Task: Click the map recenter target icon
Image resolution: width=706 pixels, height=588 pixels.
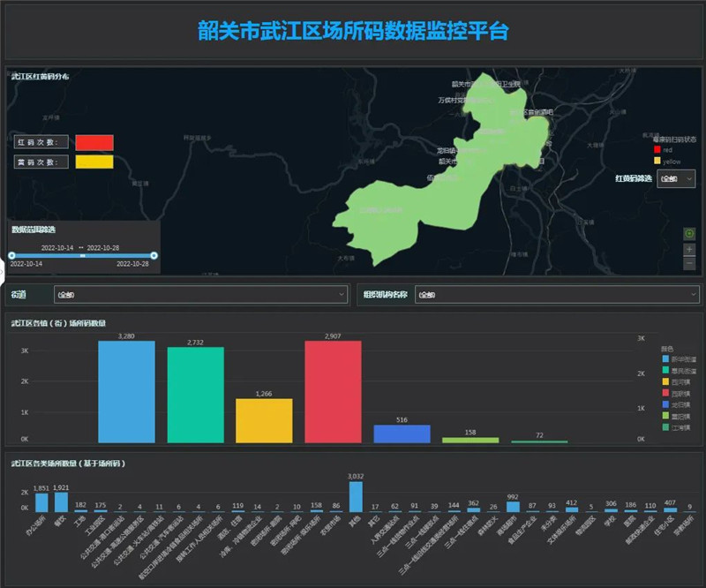Action: click(690, 234)
